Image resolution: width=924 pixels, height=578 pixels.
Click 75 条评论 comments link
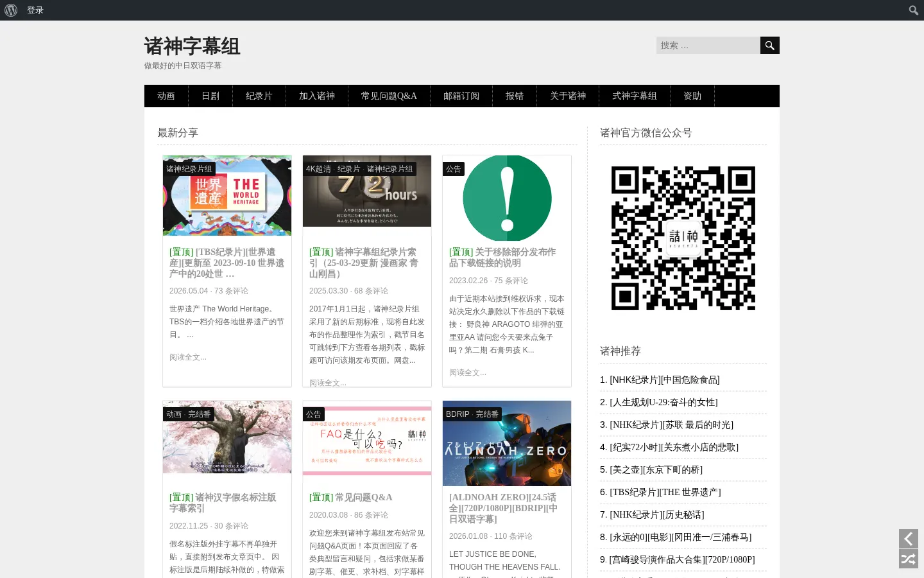[511, 281]
